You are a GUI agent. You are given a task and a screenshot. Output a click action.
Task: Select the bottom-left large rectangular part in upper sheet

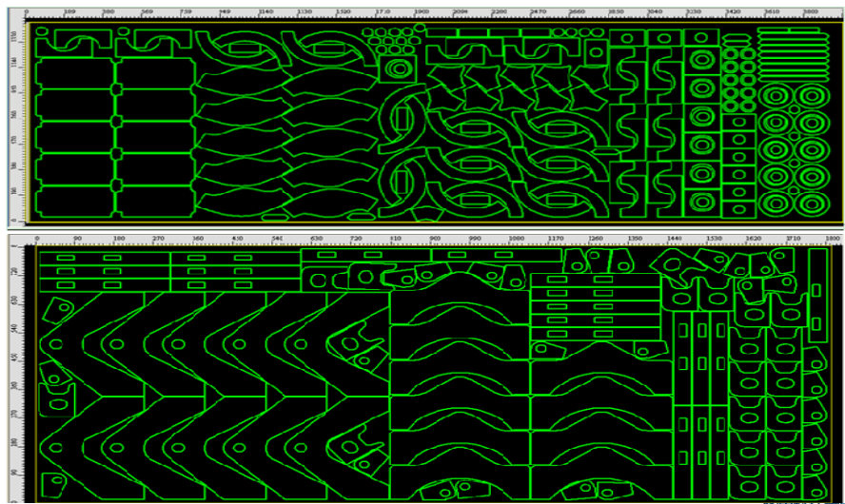75,198
